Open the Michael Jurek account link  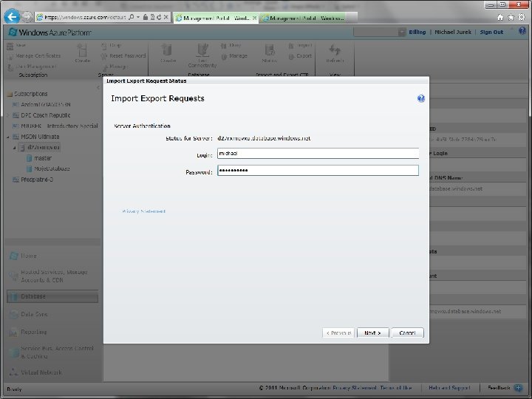(x=453, y=32)
